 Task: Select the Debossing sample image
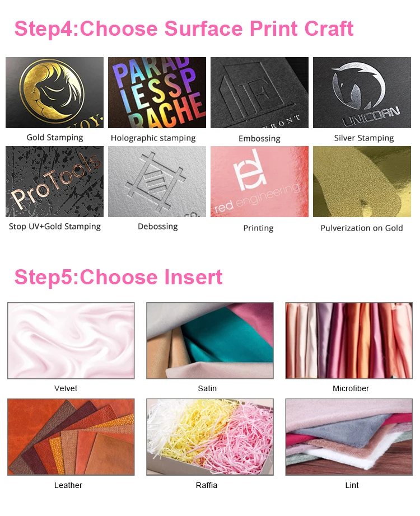(157, 181)
